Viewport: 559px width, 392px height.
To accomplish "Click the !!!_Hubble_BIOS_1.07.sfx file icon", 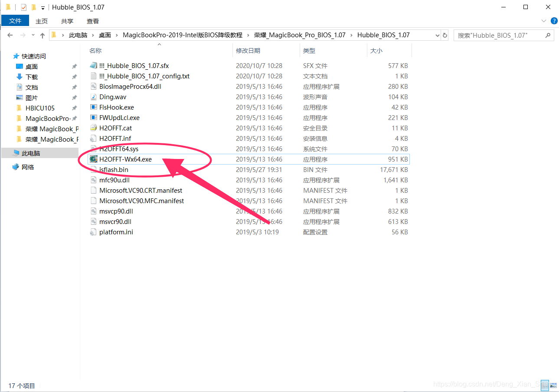I will pos(93,66).
